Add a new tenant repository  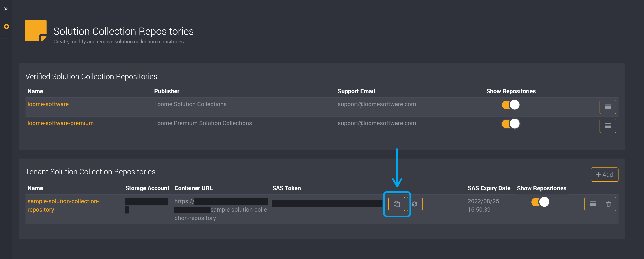604,174
